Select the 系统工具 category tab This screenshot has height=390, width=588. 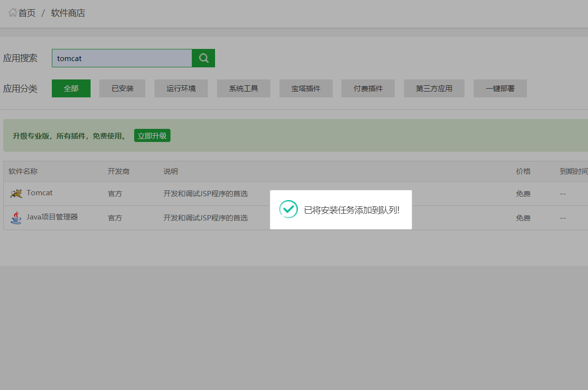244,88
